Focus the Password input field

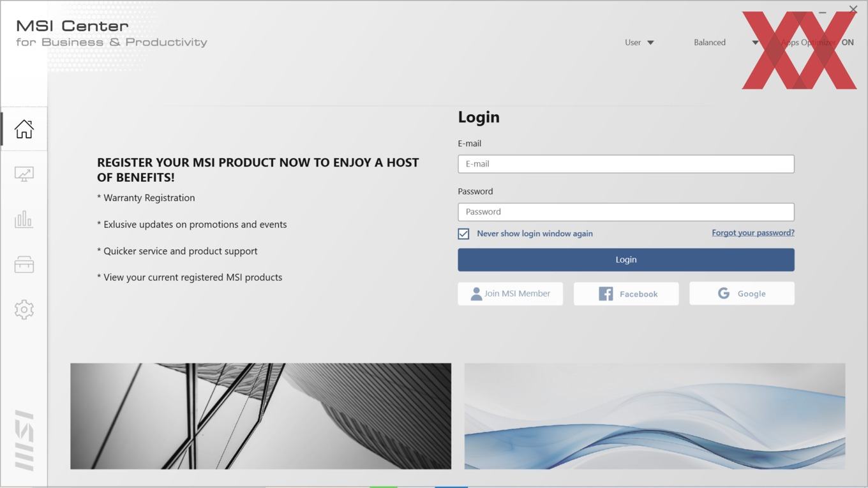point(626,212)
